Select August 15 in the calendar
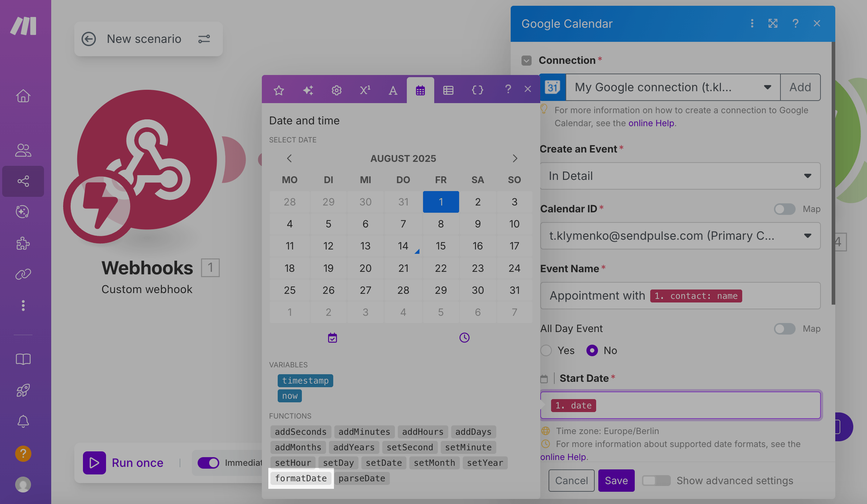The width and height of the screenshot is (867, 504). pos(440,246)
